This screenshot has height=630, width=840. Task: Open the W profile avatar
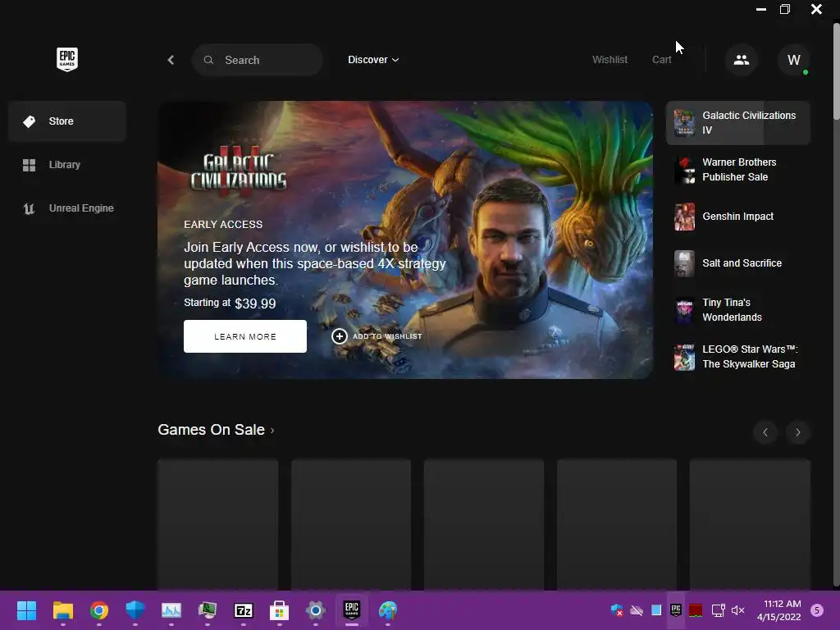793,60
